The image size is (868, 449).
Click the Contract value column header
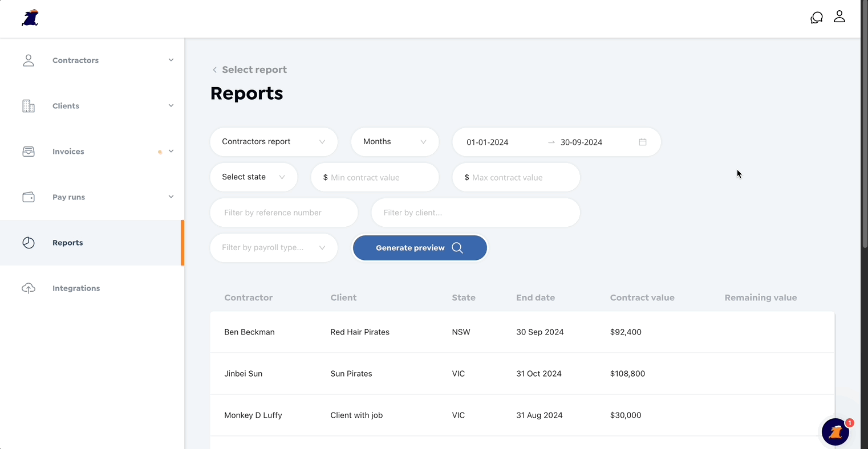tap(642, 297)
